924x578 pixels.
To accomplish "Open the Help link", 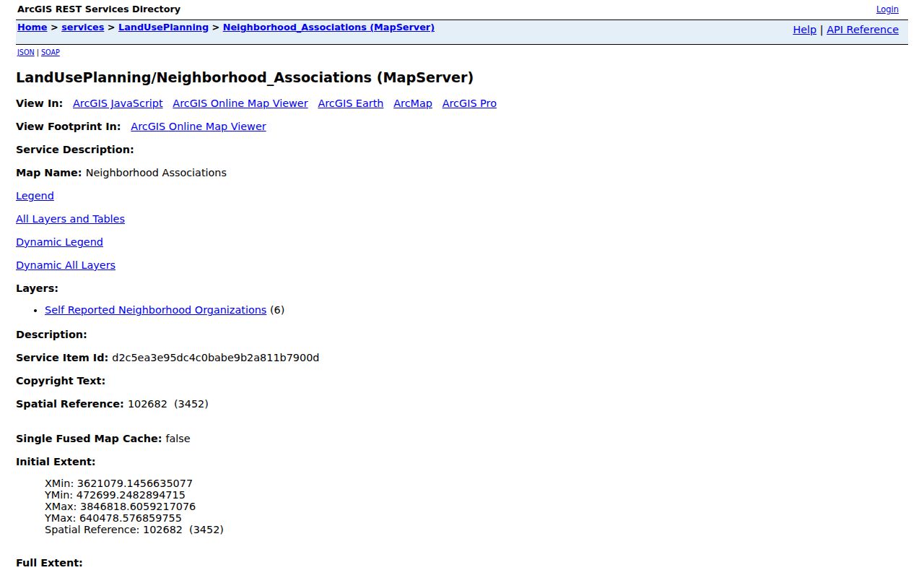I will click(805, 30).
